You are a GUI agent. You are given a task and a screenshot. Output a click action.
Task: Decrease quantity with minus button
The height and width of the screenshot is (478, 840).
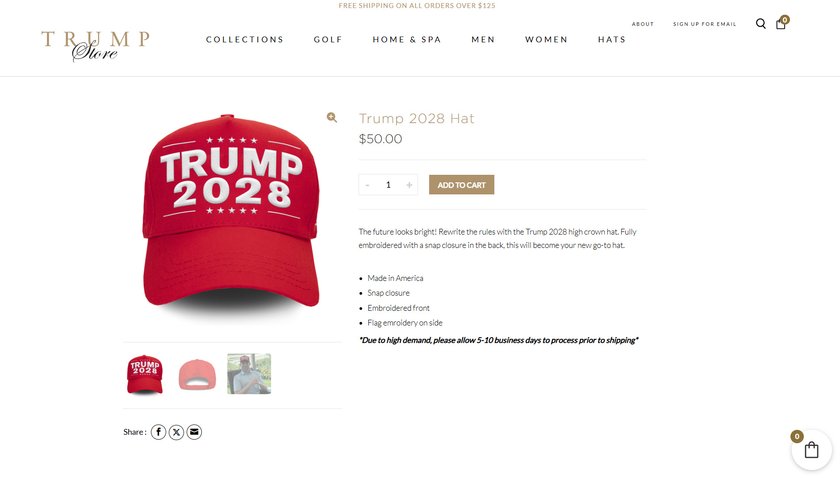pos(367,185)
